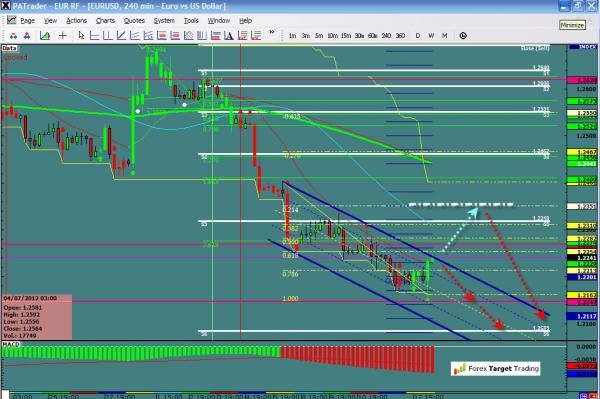This screenshot has height=399, width=600.
Task: Switch chart to 10m timeframe
Action: (x=332, y=36)
